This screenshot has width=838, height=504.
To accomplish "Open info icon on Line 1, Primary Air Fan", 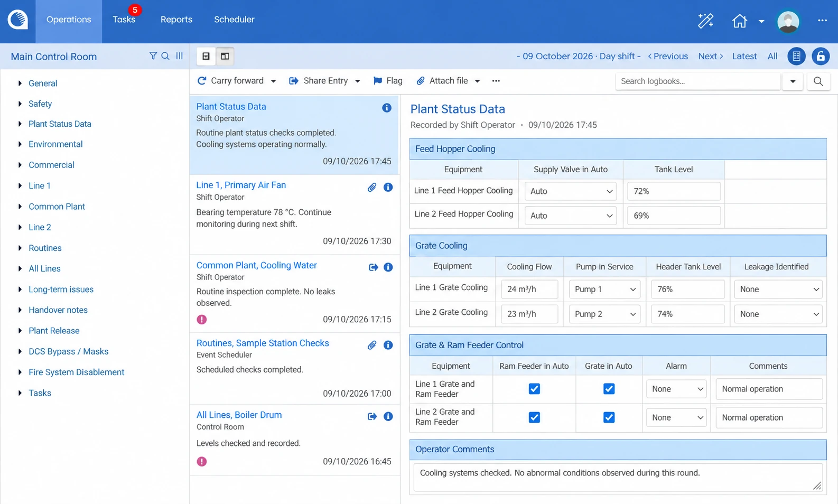I will [x=388, y=188].
